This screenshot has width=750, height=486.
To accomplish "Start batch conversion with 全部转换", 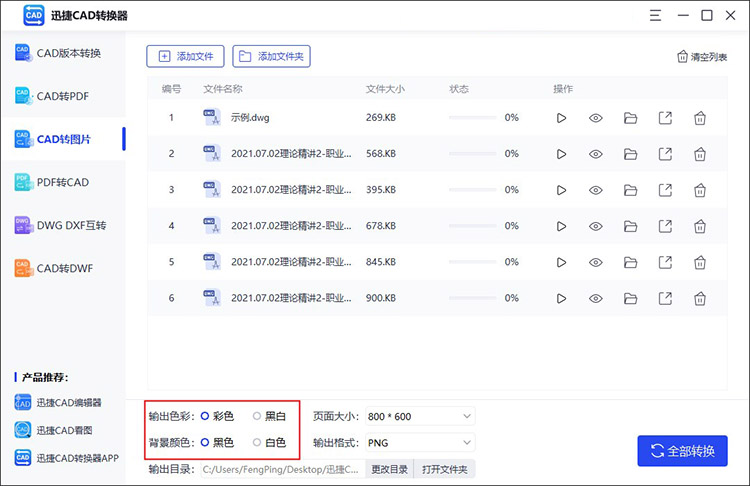I will click(683, 451).
